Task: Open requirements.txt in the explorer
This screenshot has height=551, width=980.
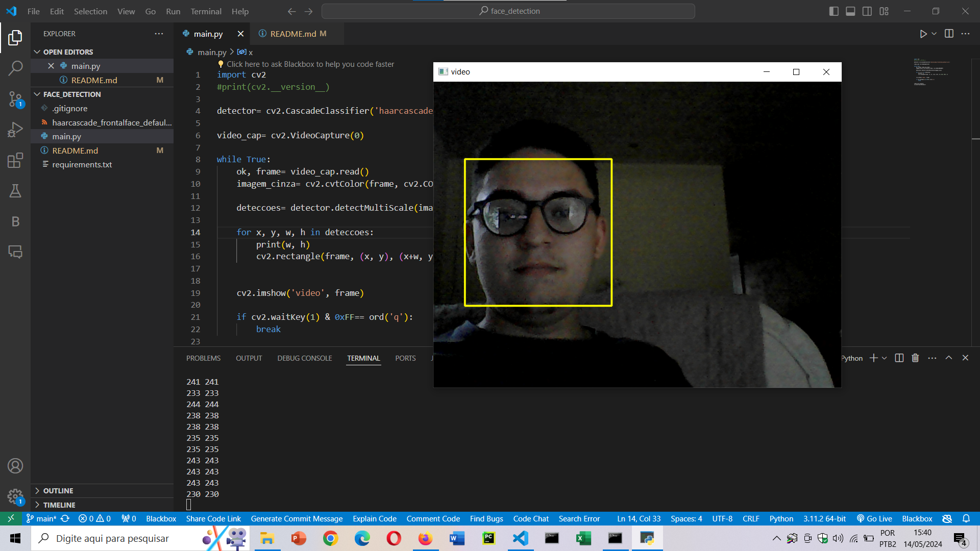Action: pyautogui.click(x=82, y=165)
